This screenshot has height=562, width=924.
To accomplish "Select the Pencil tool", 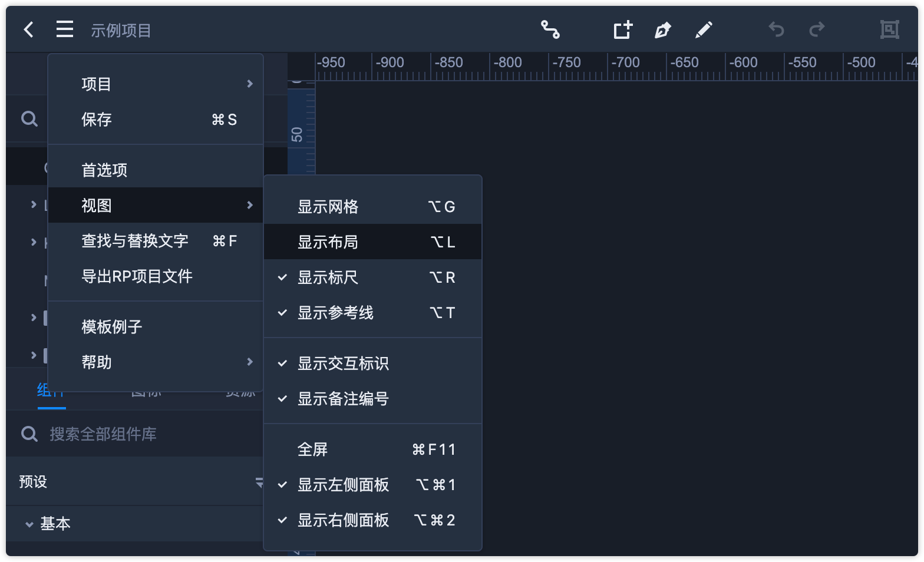I will (x=704, y=29).
